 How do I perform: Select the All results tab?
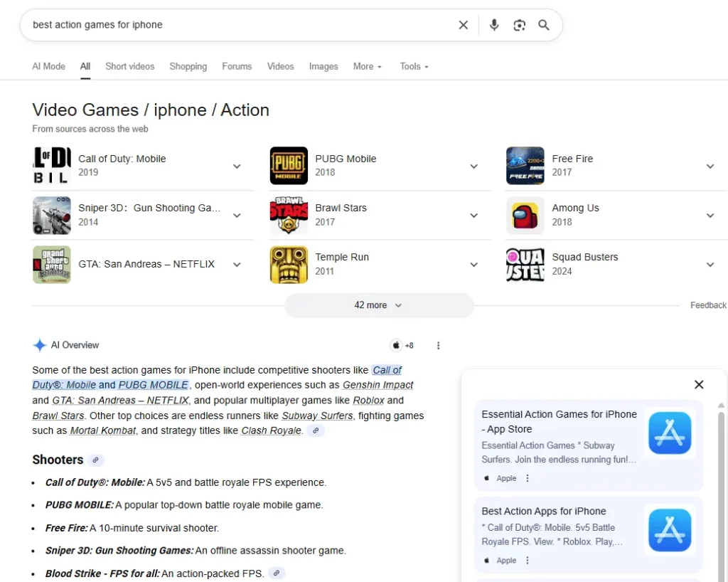[x=85, y=66]
